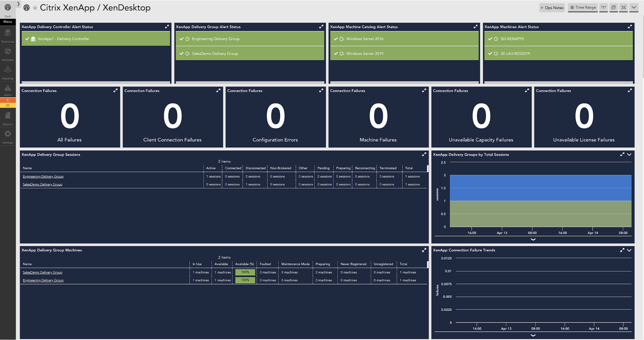Screen dimensions: 644x340
Task: Open Engineering Delivery Group link in Sessions table
Action: point(43,176)
